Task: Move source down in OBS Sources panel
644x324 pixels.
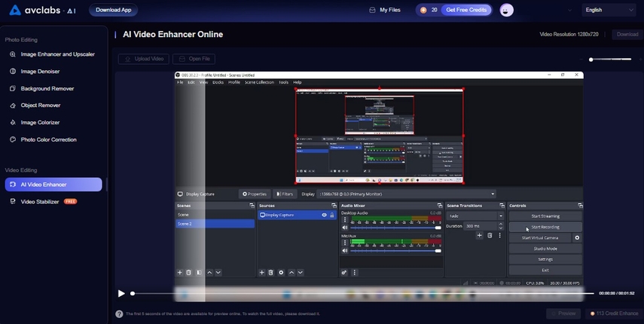Action: (301, 272)
